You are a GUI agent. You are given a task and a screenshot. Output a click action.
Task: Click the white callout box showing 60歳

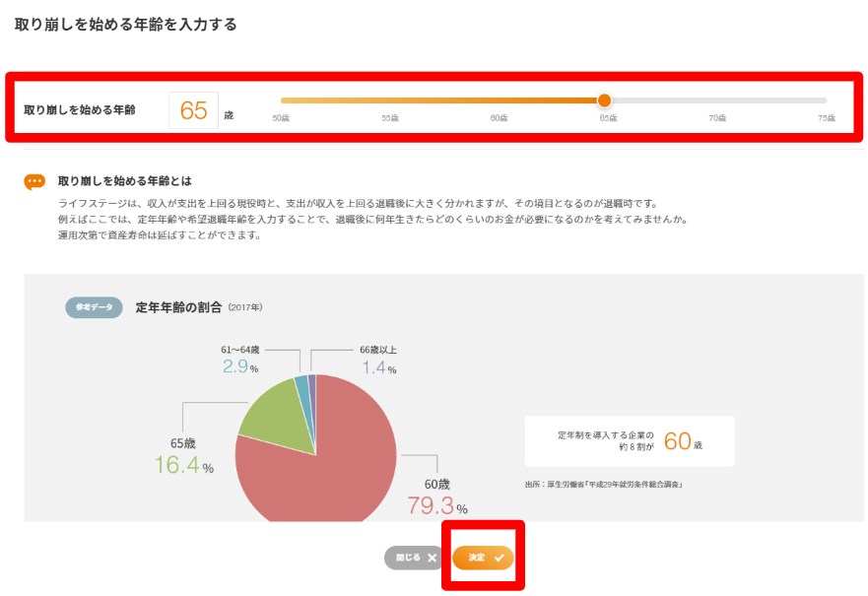tap(629, 441)
